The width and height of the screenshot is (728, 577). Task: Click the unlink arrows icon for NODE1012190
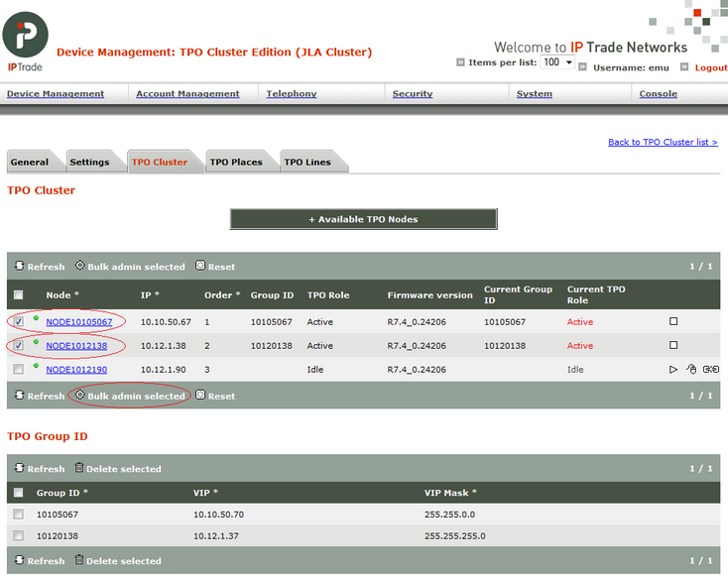[711, 370]
